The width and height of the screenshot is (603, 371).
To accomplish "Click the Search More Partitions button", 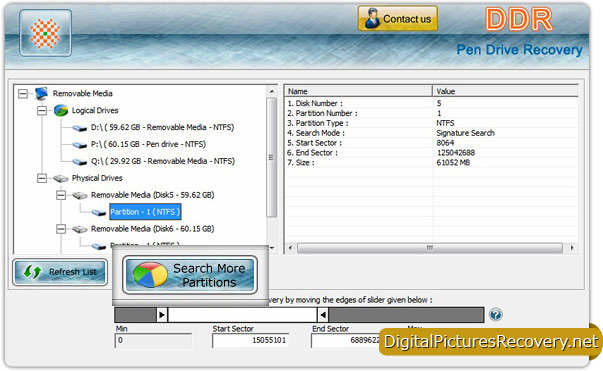I will (x=190, y=275).
